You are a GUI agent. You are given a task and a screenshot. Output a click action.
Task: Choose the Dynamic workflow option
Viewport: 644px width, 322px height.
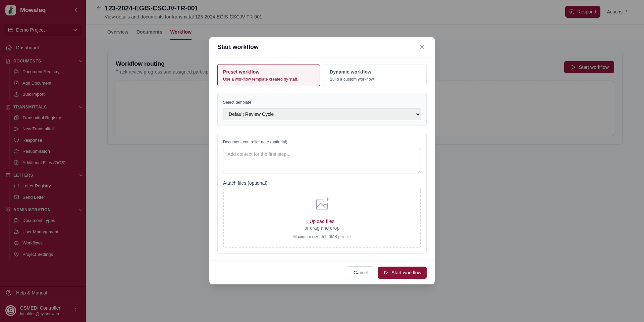tap(375, 75)
